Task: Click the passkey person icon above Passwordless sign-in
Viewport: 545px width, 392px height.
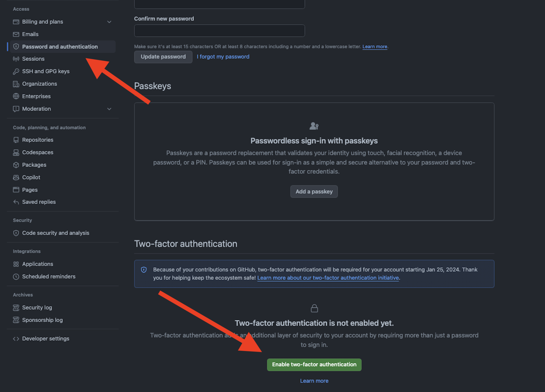Action: pos(314,126)
